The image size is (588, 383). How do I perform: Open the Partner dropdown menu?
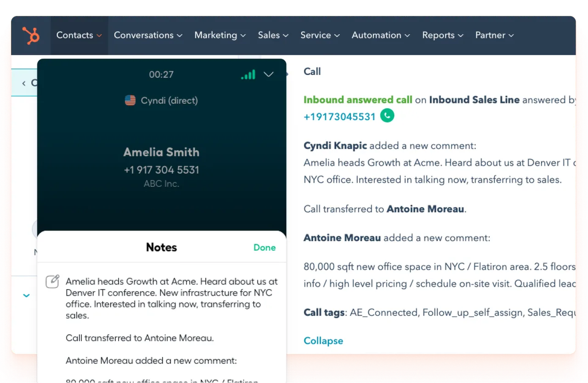pyautogui.click(x=494, y=36)
